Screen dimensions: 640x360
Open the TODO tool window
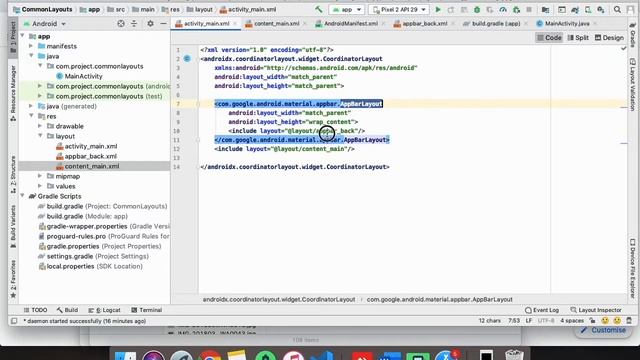35,310
